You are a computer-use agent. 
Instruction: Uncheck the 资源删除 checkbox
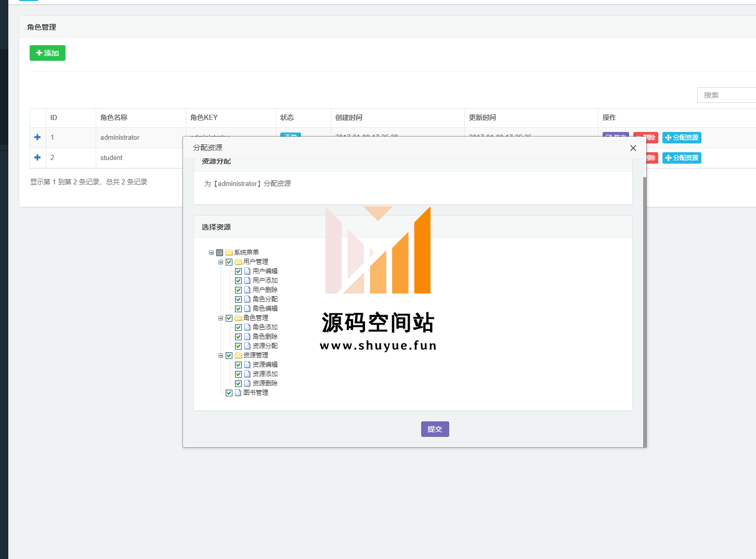point(238,384)
